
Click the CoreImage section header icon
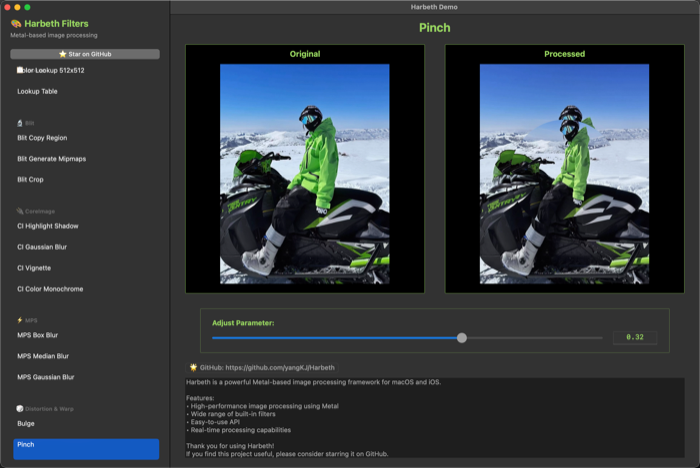[x=20, y=211]
